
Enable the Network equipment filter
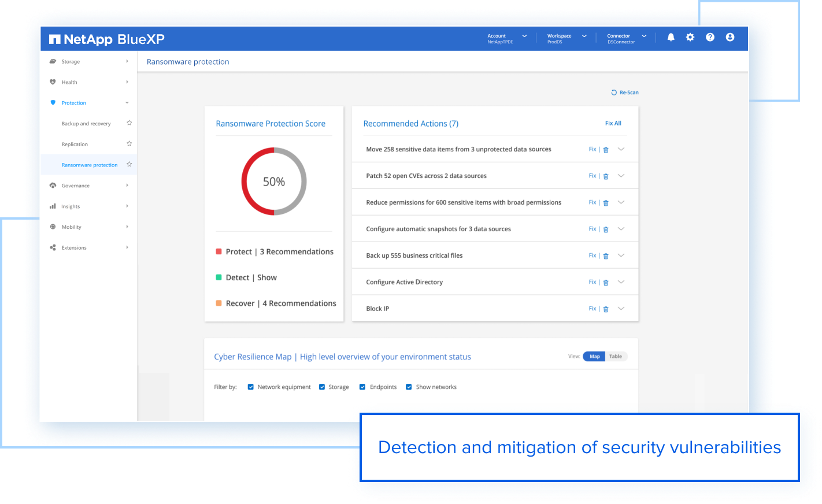(250, 387)
